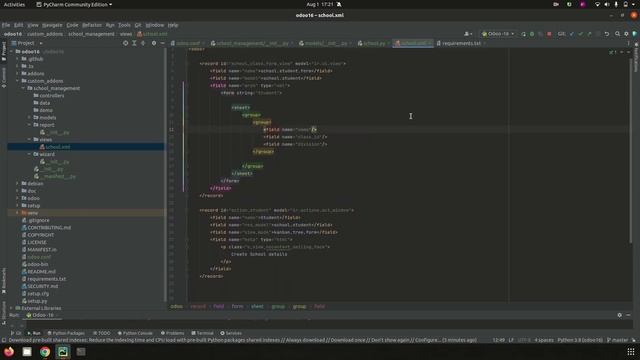Open the Help menu

click(x=173, y=25)
